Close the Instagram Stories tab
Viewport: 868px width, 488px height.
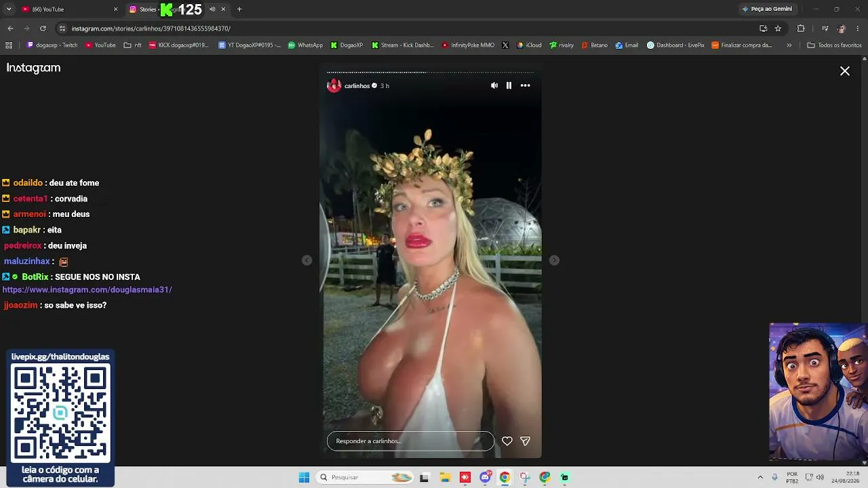(x=223, y=9)
